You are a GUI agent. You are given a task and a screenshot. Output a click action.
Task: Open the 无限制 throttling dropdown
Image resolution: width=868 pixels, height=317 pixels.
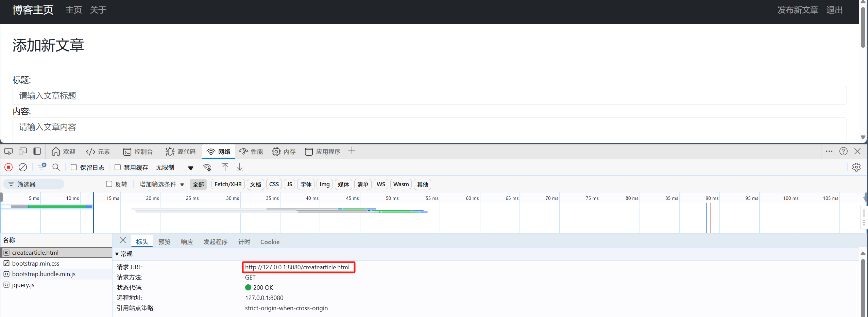[x=174, y=168]
